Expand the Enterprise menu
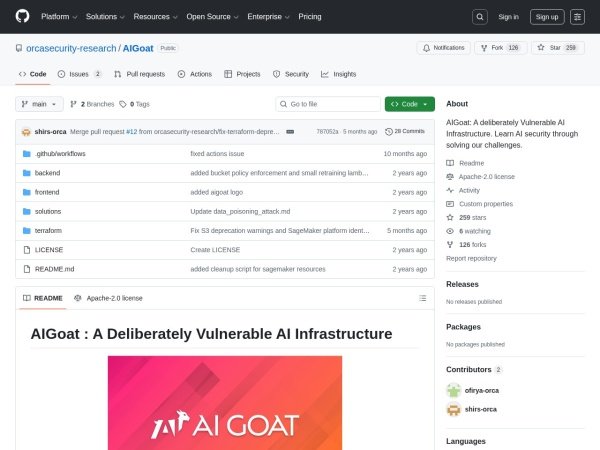 [x=268, y=17]
